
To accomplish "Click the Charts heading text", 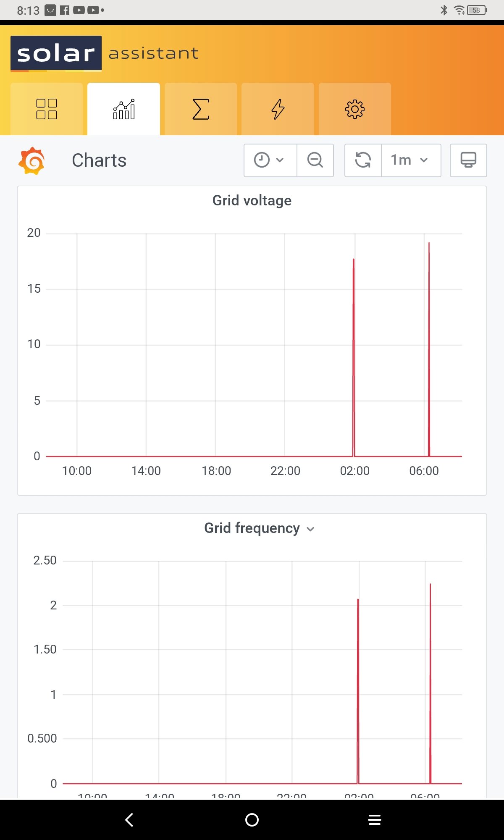I will pyautogui.click(x=99, y=160).
